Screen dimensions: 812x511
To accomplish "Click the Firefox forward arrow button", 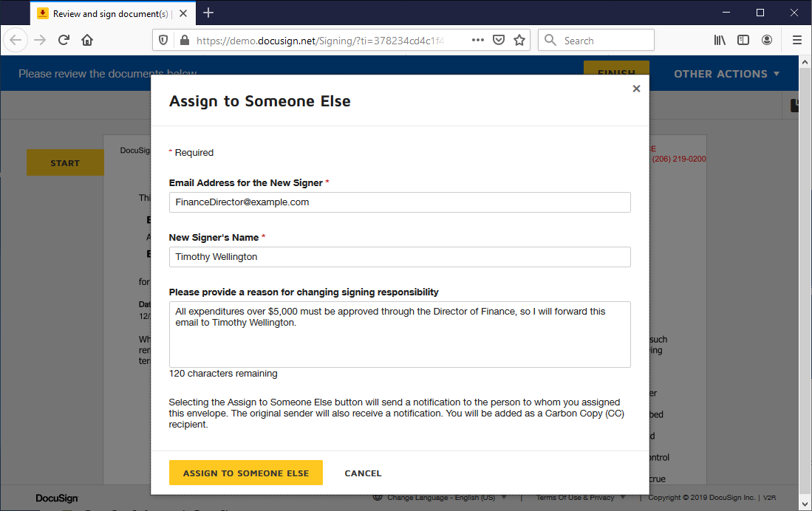I will pyautogui.click(x=40, y=40).
